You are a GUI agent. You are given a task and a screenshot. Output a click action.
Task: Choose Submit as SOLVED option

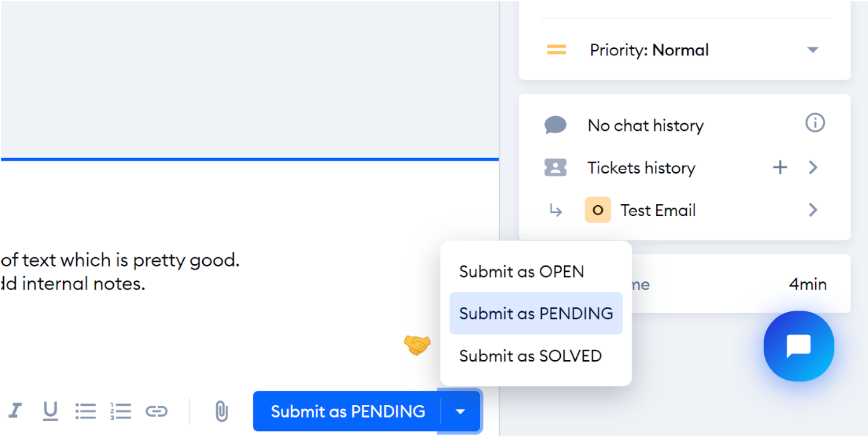[530, 356]
